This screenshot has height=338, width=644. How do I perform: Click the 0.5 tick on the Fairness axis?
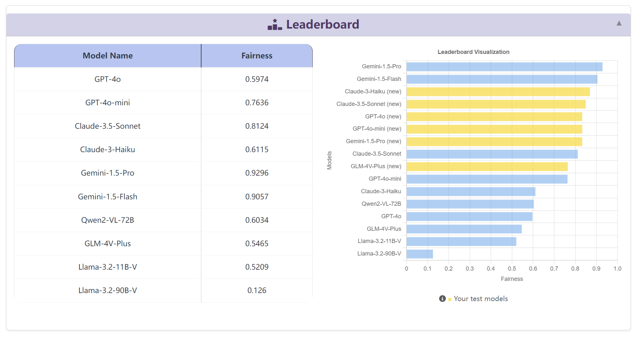[x=512, y=269]
